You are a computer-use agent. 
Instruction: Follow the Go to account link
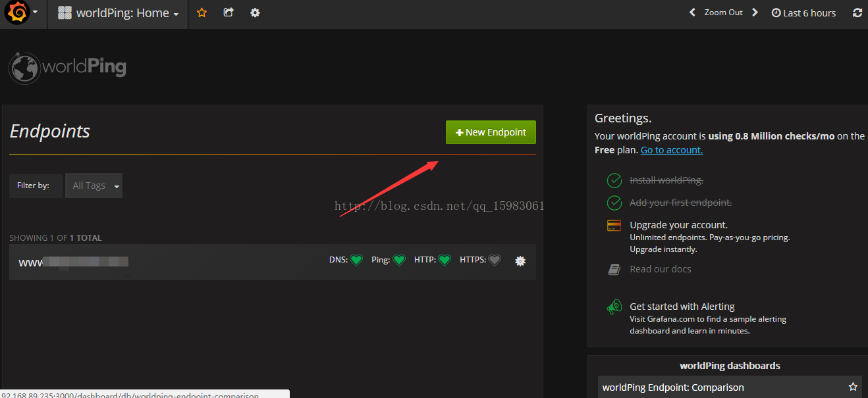(671, 150)
